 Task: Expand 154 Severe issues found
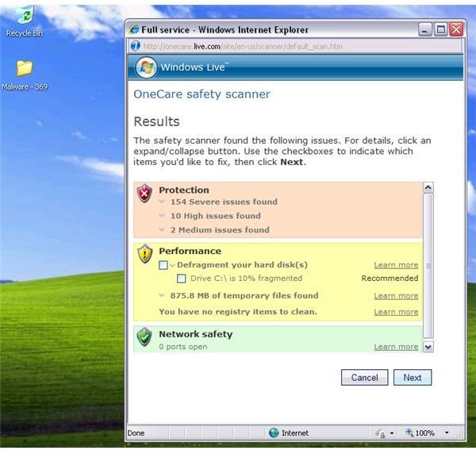coord(162,202)
